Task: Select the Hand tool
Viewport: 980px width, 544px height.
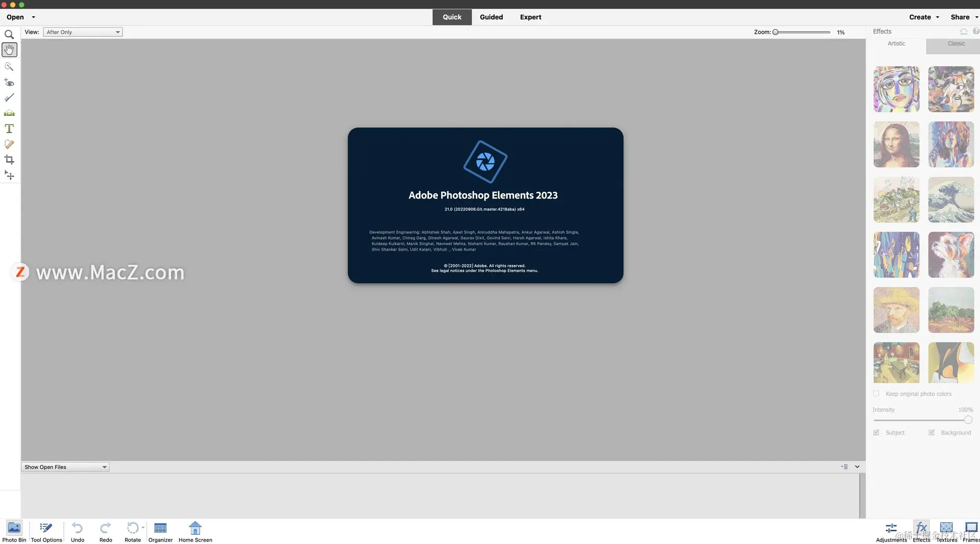Action: (9, 50)
